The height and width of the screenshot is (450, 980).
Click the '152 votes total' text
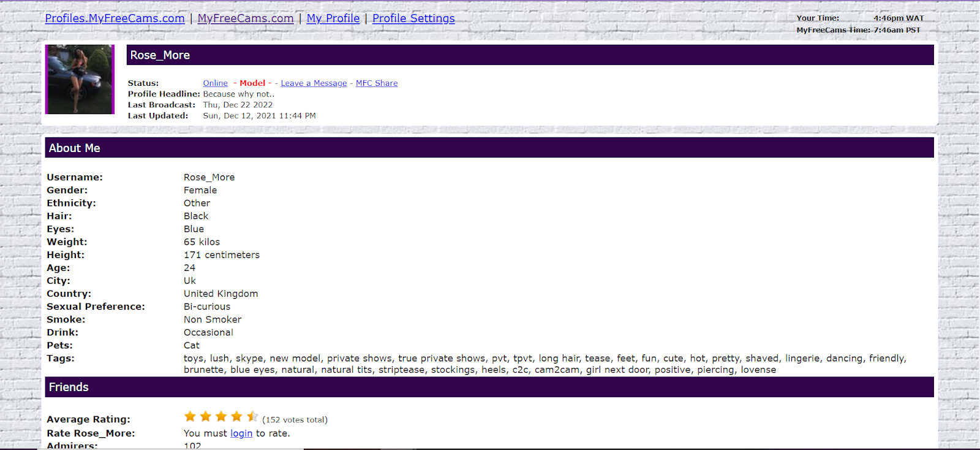tap(295, 420)
